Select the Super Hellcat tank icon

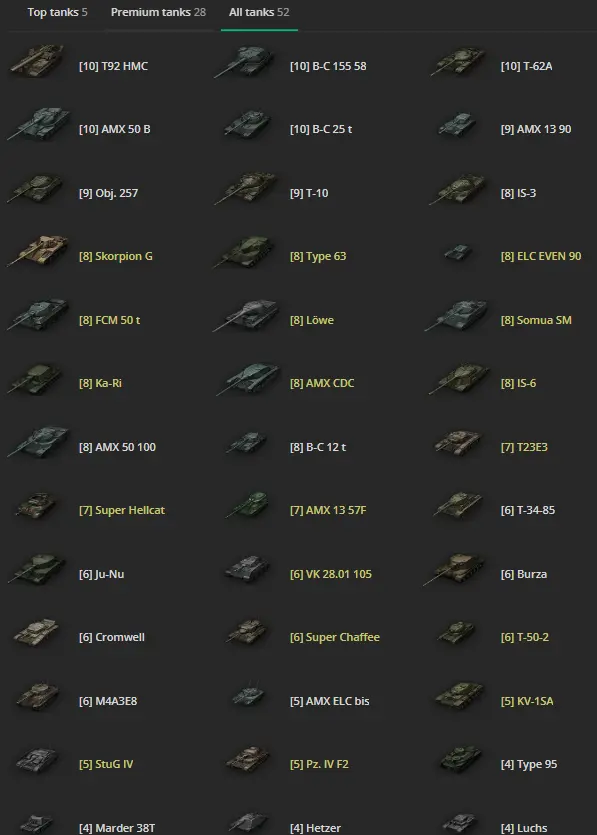point(36,505)
